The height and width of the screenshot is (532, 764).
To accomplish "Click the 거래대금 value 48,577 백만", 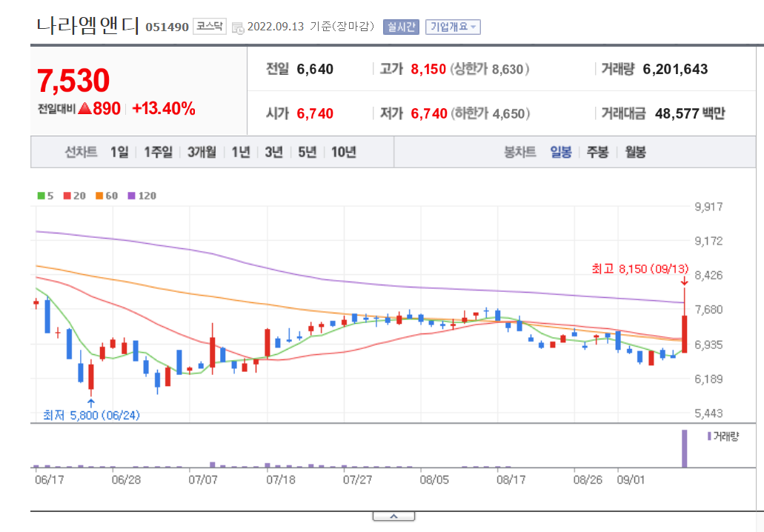I will [x=690, y=113].
